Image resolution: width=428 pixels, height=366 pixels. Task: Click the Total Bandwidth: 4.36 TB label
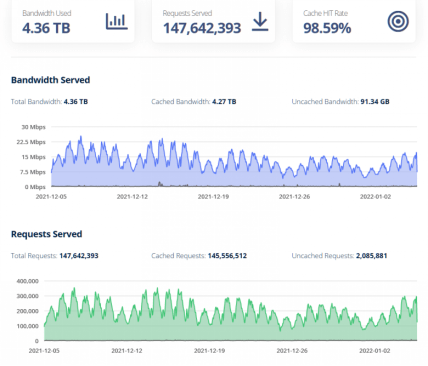point(49,102)
